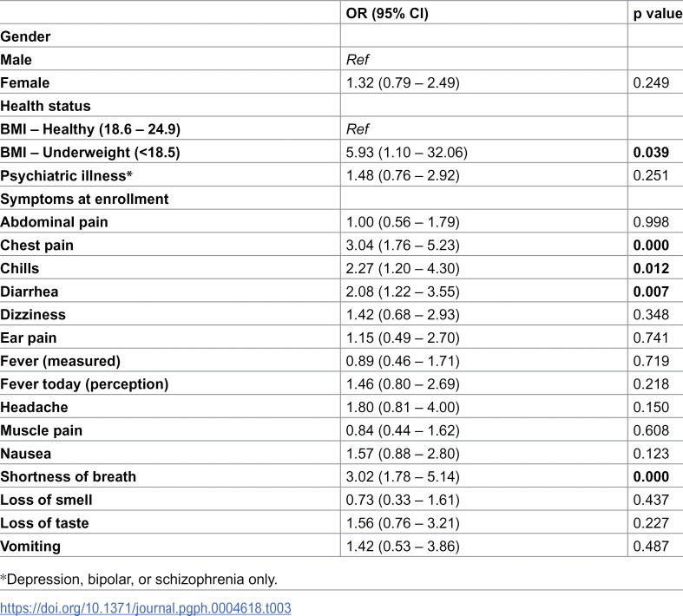Click the 'p value' column header
The width and height of the screenshot is (683, 616).
658,14
